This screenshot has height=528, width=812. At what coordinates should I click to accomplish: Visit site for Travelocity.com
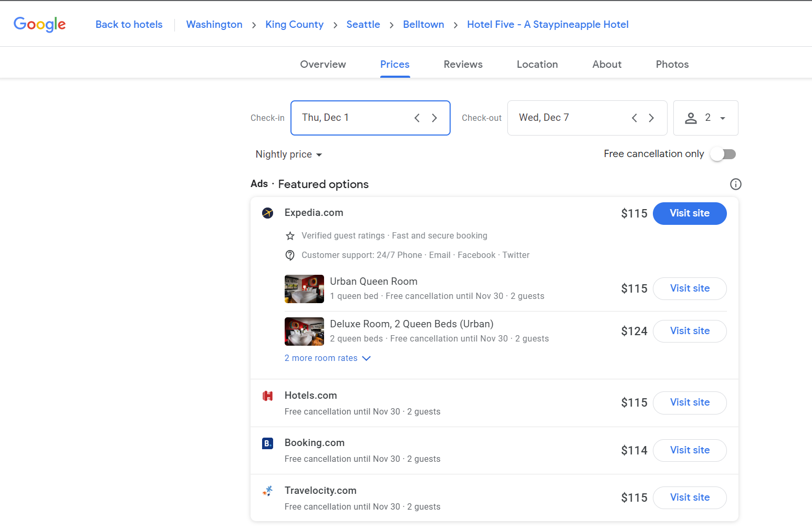(x=689, y=498)
